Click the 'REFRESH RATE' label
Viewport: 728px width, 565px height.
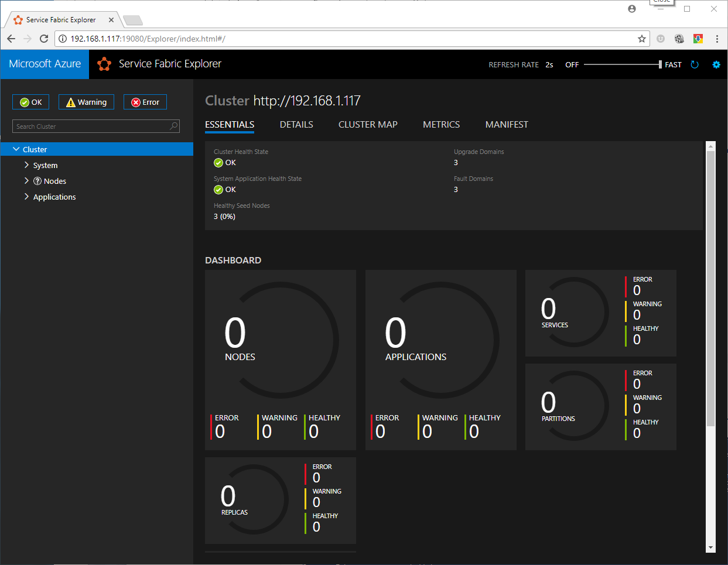pyautogui.click(x=514, y=65)
